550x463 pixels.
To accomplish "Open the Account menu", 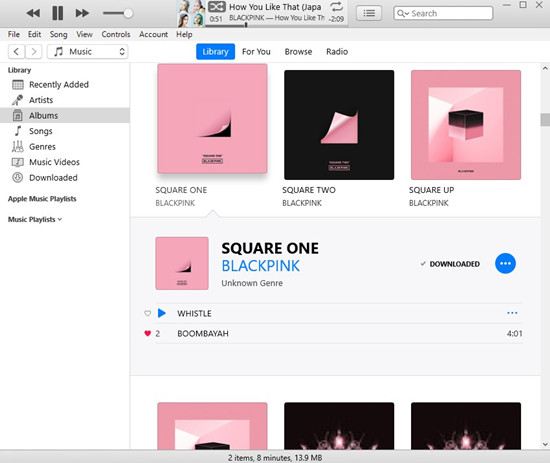I will pos(153,34).
